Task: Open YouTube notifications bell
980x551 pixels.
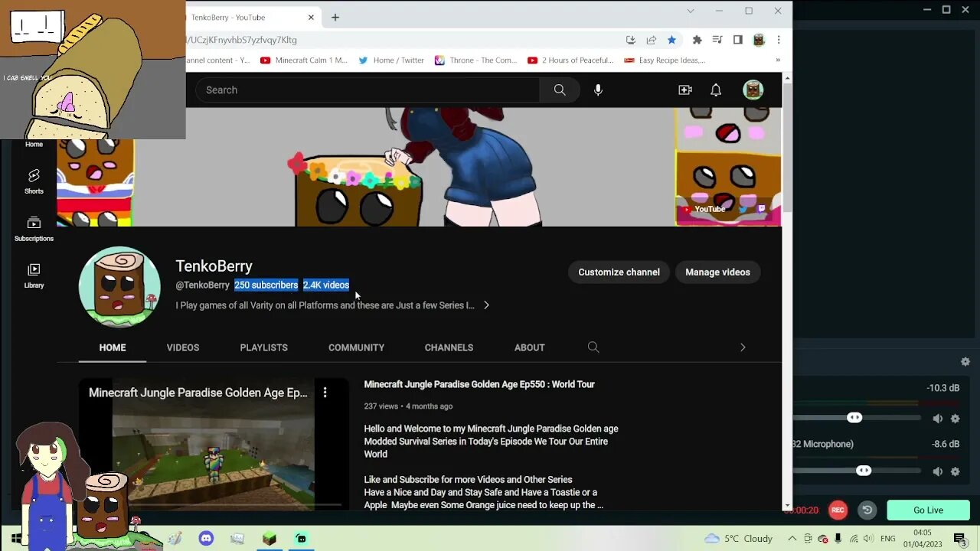Action: coord(716,90)
